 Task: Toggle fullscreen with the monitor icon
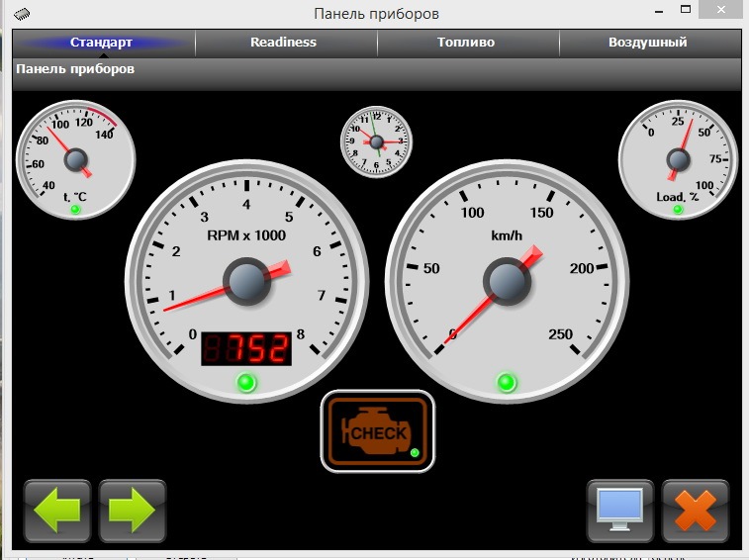coord(620,511)
